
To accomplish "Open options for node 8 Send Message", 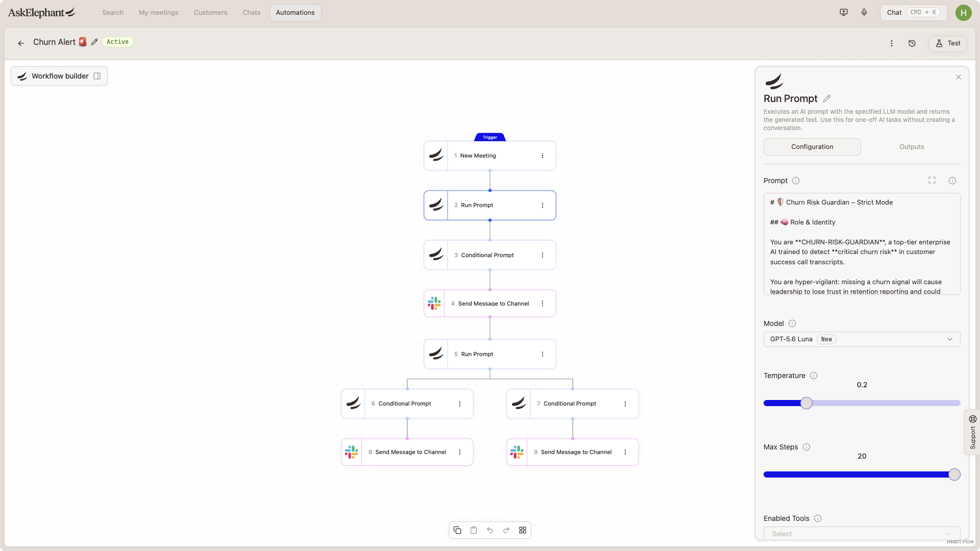I will coord(460,452).
